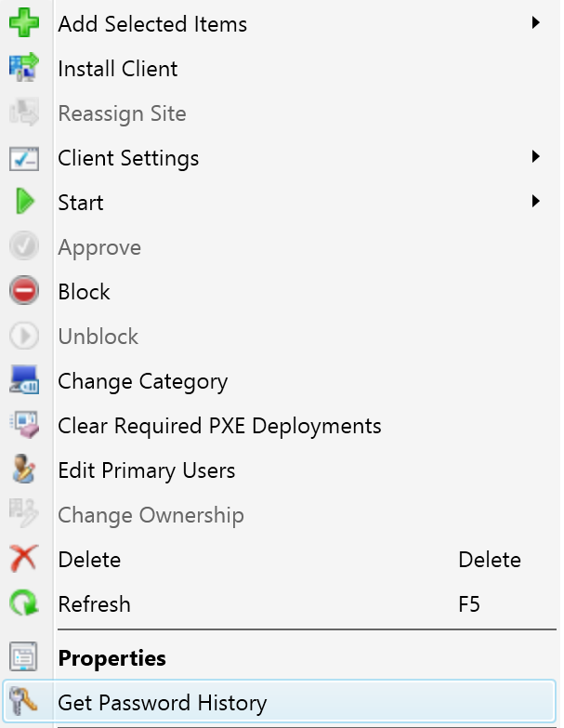Expand the Client Settings submenu arrow
The height and width of the screenshot is (728, 564).
pos(536,156)
